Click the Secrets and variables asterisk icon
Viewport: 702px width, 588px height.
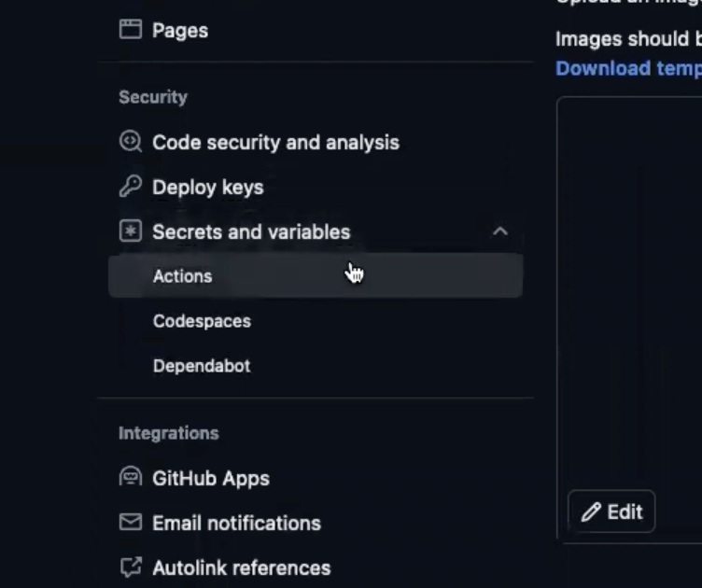tap(131, 231)
